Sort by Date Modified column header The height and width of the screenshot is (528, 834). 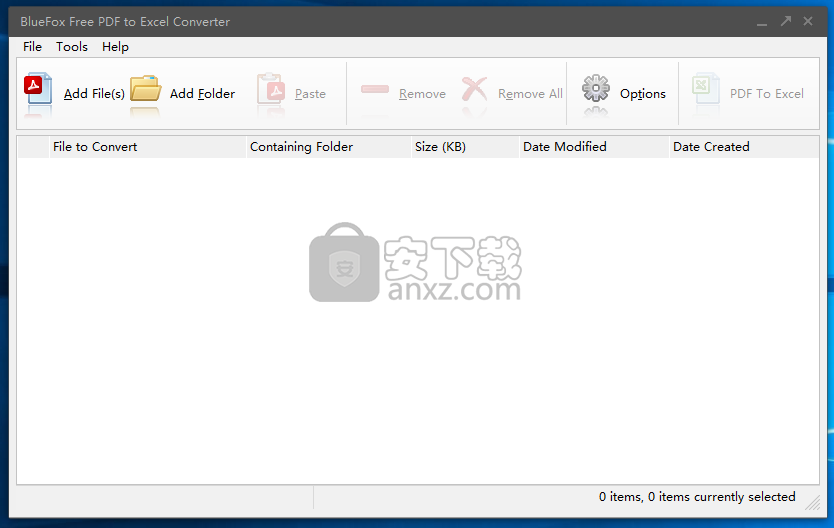click(x=594, y=147)
